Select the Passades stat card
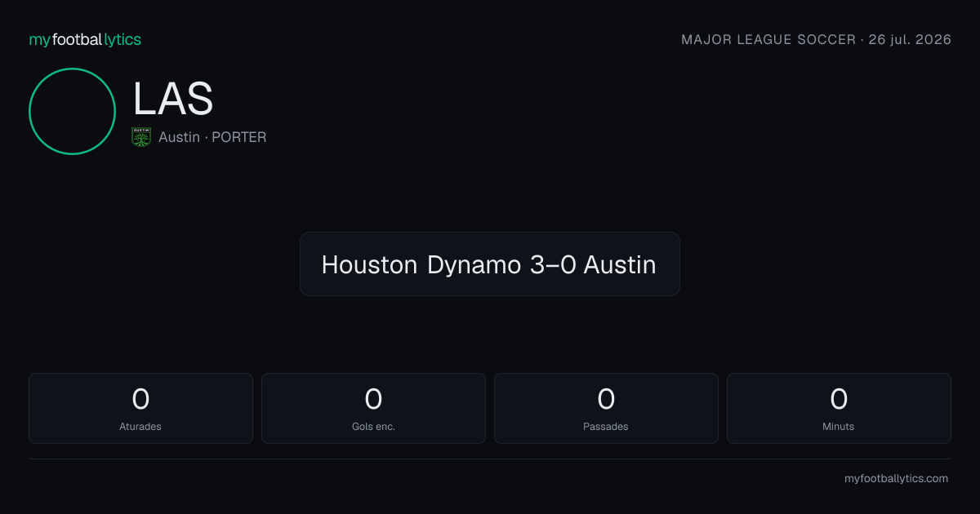Screen dimensions: 980x514 pos(606,408)
